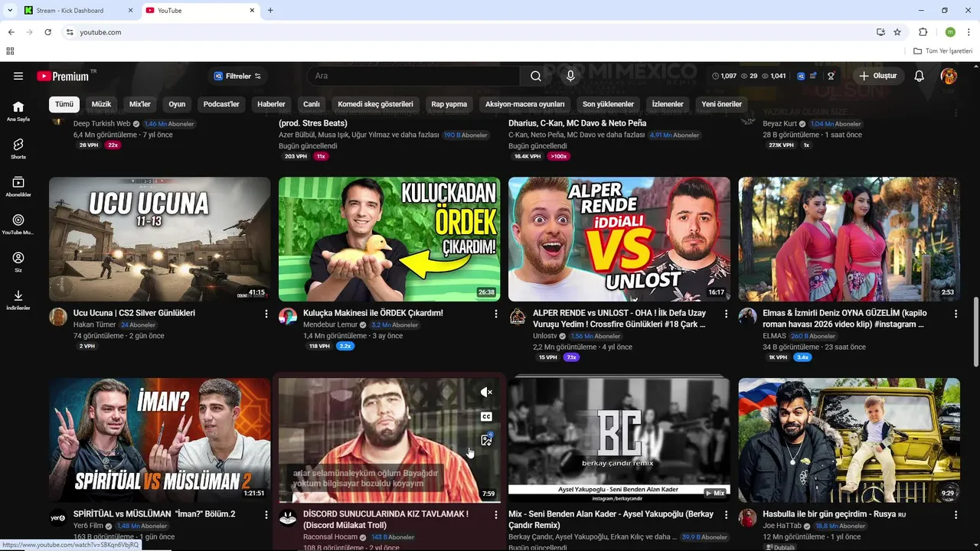Open the trophy achievements icon
The height and width of the screenshot is (551, 980).
831,76
